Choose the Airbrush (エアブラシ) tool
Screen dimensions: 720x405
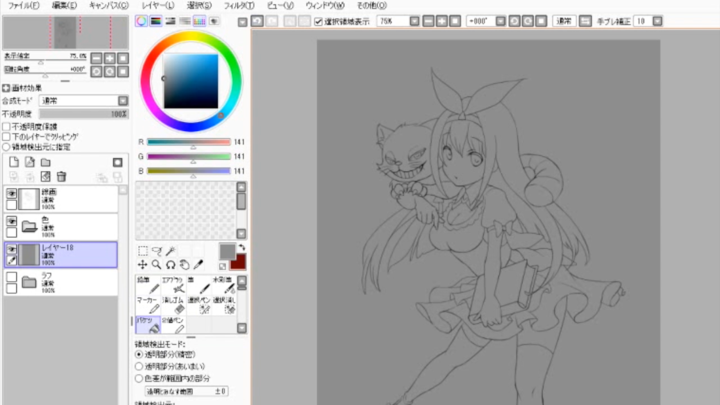(173, 285)
